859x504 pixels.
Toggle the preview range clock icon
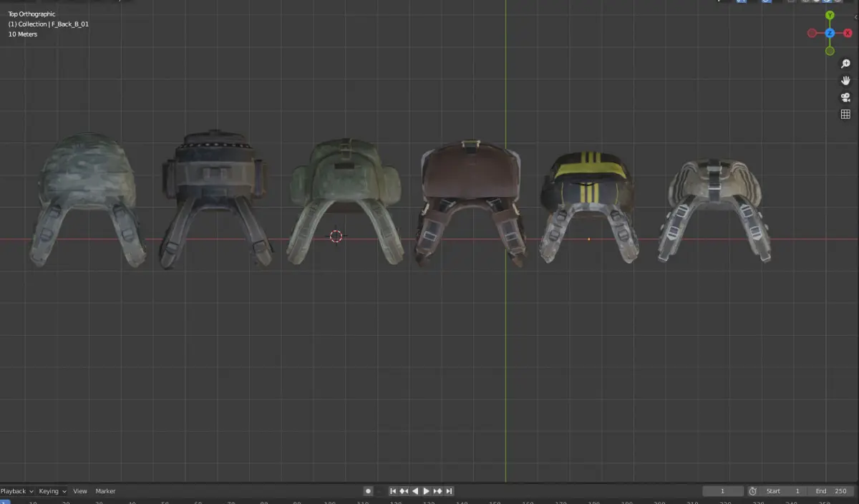[x=753, y=491]
